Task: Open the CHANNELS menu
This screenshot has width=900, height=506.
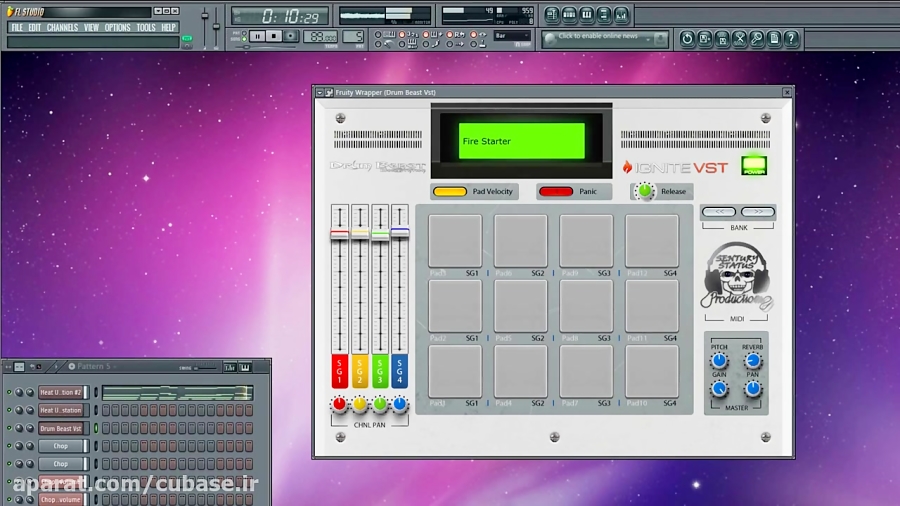Action: point(62,28)
